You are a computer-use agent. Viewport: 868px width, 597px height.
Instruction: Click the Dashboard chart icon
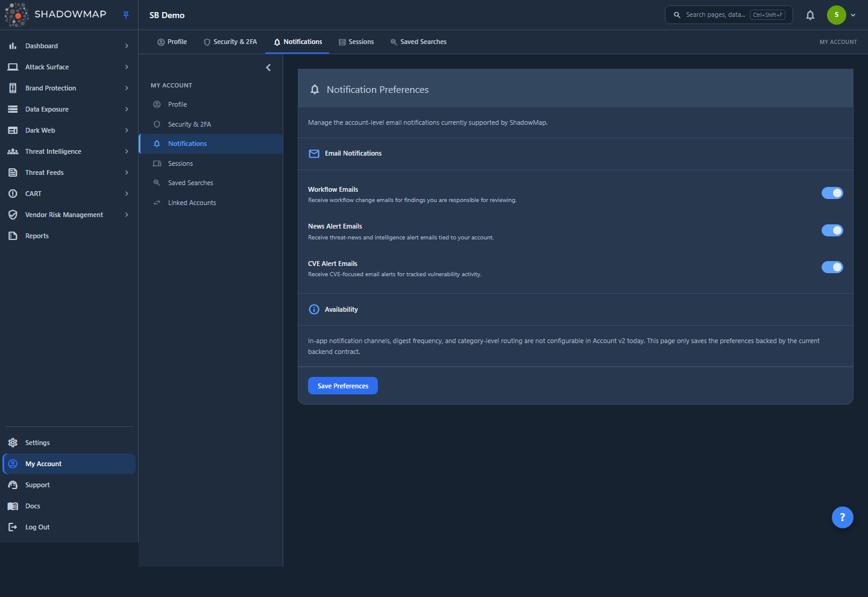coord(13,46)
